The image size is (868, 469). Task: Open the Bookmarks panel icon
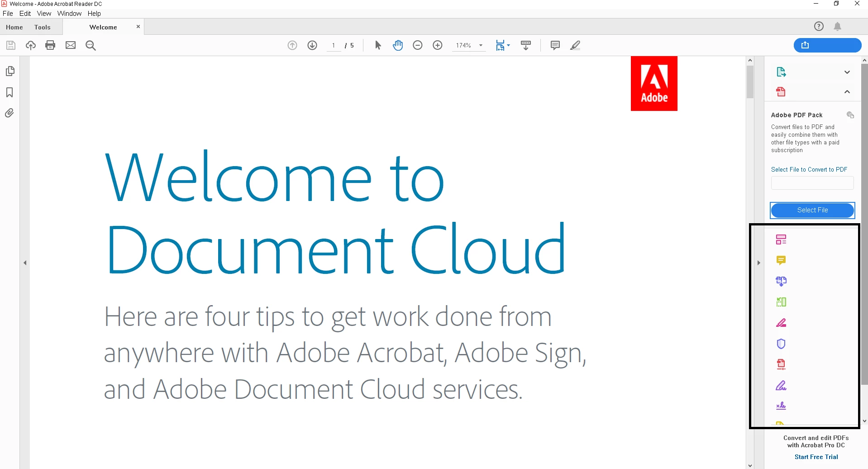10,92
